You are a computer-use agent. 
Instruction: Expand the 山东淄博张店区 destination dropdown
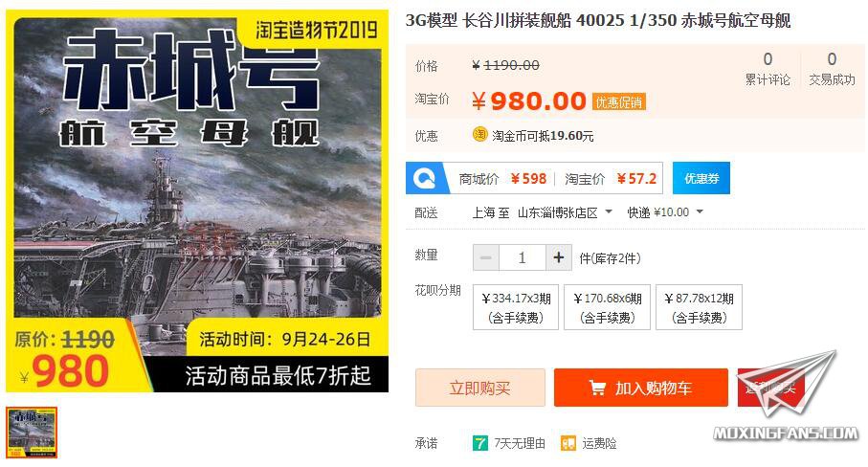[565, 212]
